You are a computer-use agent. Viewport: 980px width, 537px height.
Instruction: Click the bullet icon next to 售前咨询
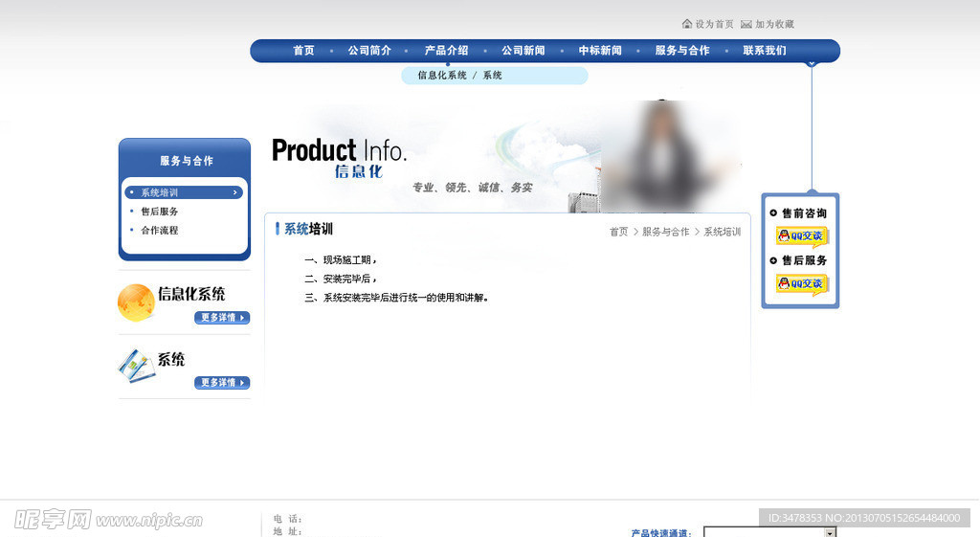coord(773,213)
